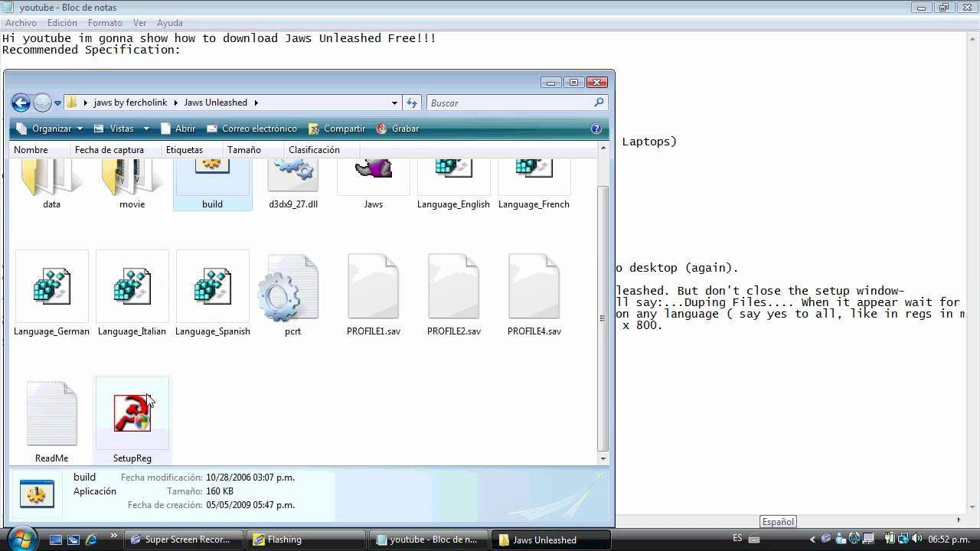Open the address bar history dropdown
980x551 pixels.
pyautogui.click(x=394, y=103)
